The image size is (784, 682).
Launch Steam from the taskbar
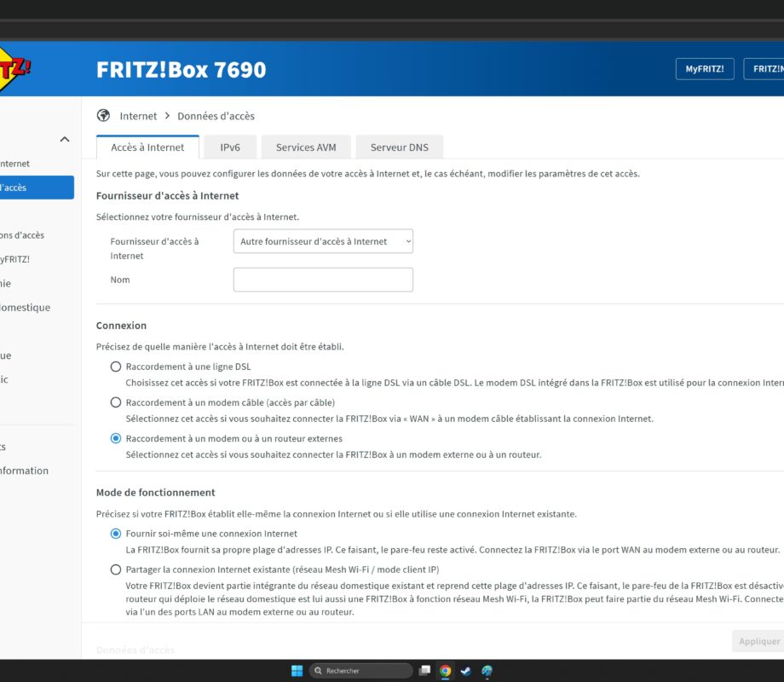[466, 671]
